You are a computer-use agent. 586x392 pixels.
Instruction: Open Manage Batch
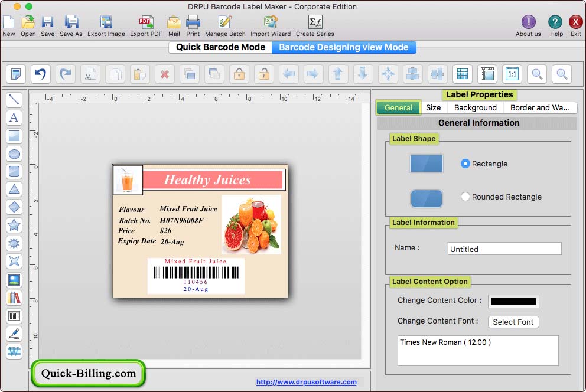tap(225, 26)
